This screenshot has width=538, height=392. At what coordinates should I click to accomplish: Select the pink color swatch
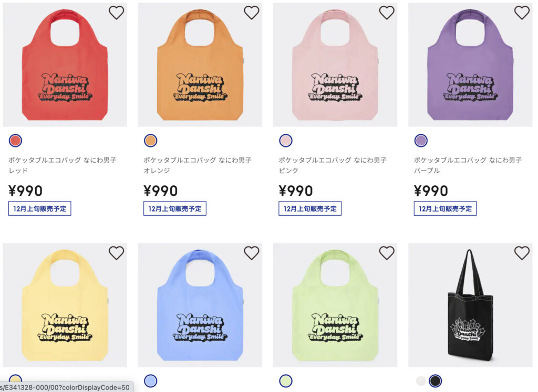(x=286, y=141)
